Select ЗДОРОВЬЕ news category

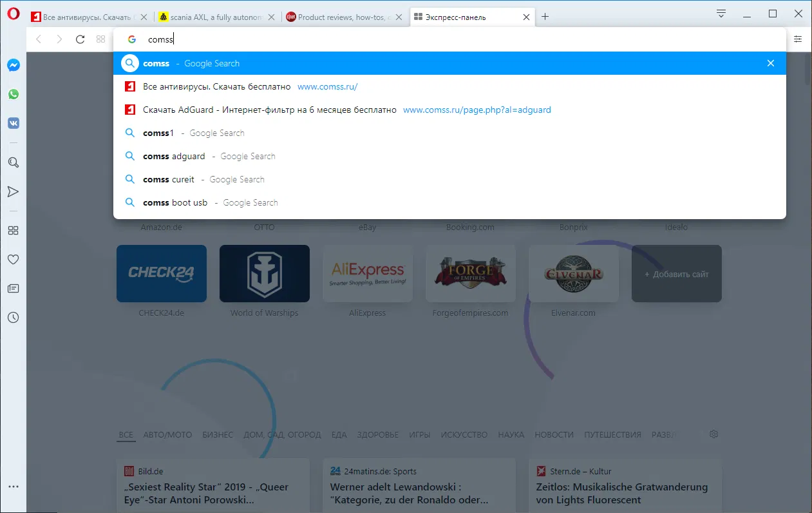[x=378, y=435]
